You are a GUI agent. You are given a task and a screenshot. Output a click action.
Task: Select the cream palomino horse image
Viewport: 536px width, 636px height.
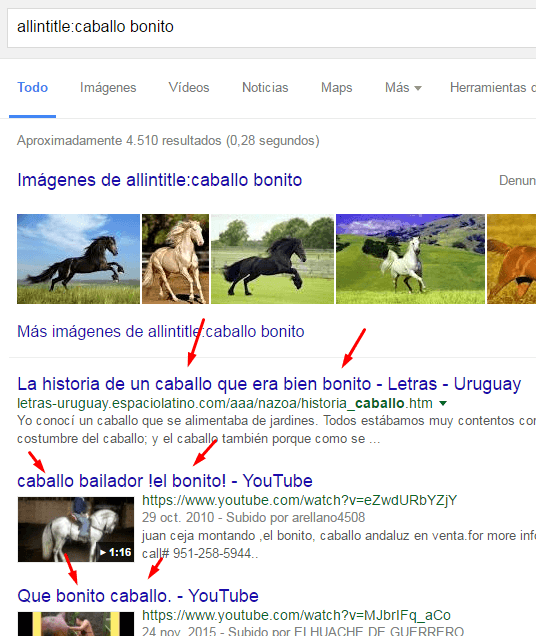(175, 259)
